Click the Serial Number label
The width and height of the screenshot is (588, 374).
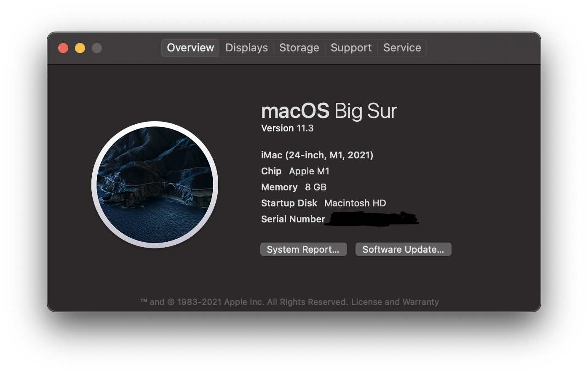tap(293, 219)
